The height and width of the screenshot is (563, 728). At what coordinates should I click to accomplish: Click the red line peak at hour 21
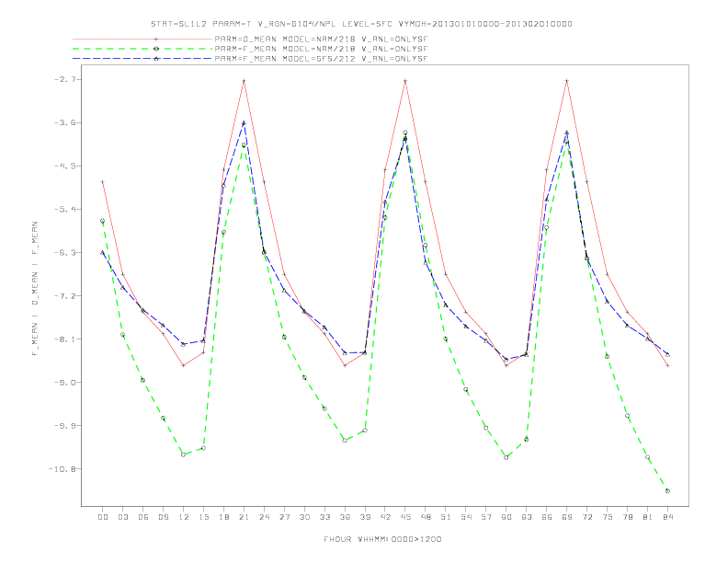click(x=244, y=81)
